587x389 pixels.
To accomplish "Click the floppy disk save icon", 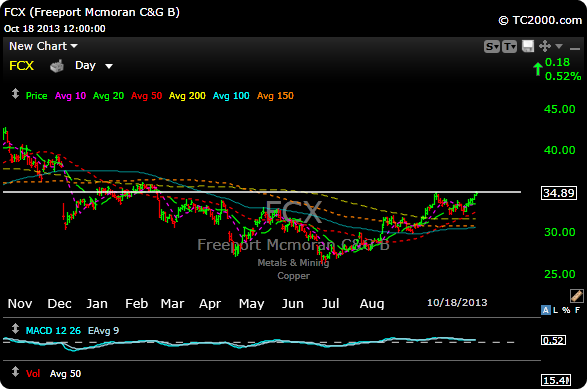I will click(528, 46).
